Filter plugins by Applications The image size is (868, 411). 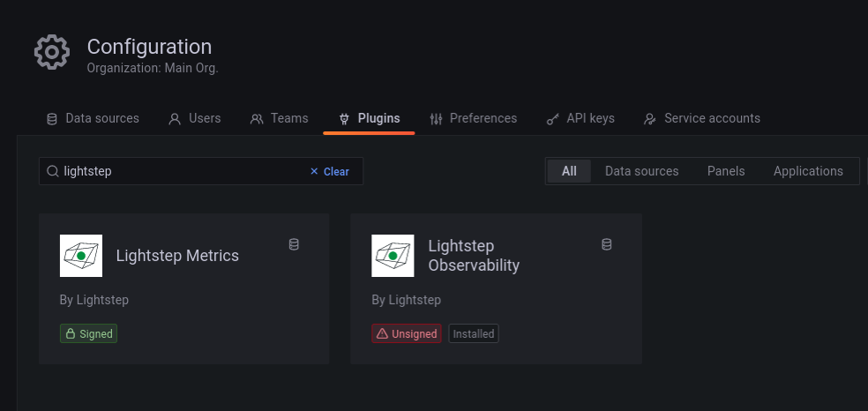pos(808,171)
